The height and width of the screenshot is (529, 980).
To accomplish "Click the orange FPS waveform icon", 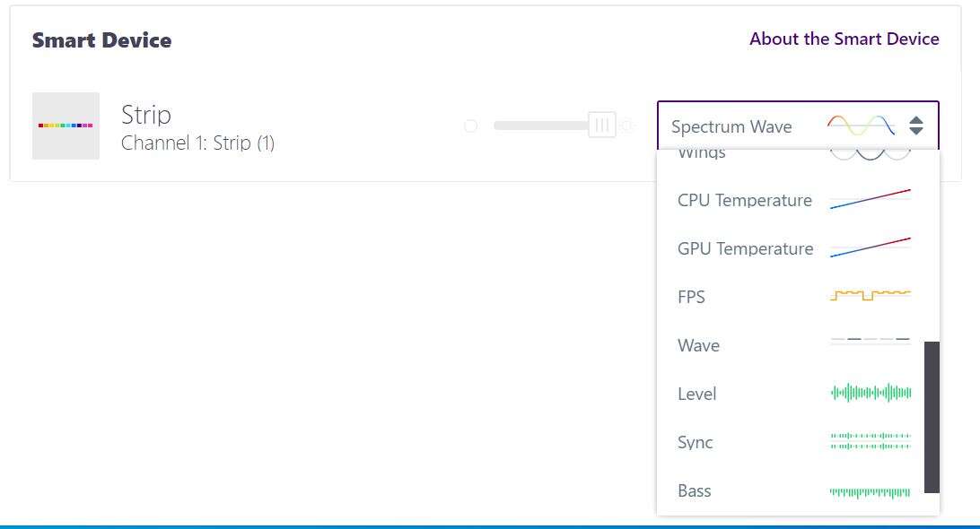I will pyautogui.click(x=870, y=295).
